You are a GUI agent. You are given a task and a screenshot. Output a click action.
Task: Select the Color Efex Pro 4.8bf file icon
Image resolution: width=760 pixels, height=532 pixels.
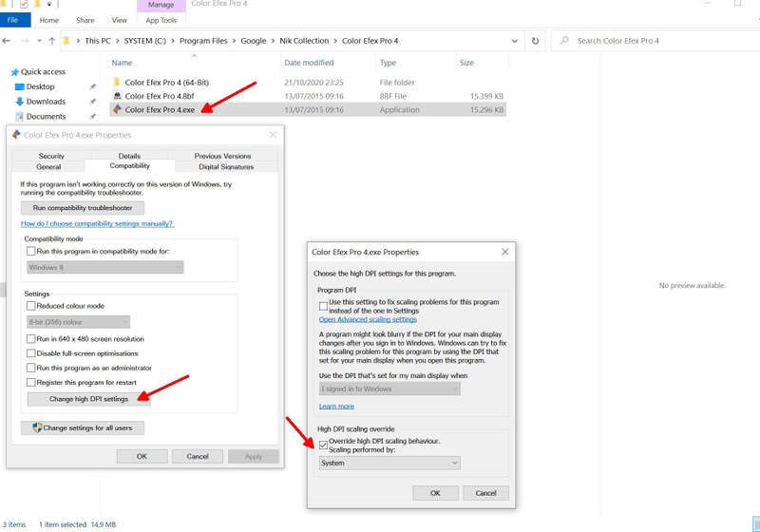pyautogui.click(x=117, y=96)
